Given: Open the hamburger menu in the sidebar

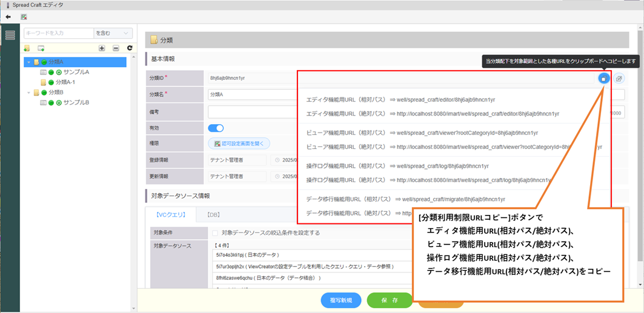Looking at the screenshot, I should 10,35.
